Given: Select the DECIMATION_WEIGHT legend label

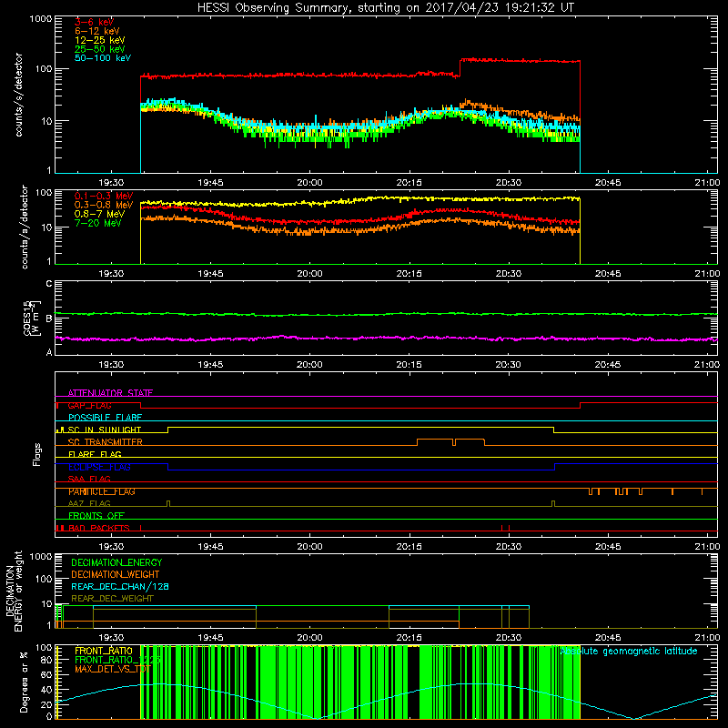Looking at the screenshot, I should [116, 574].
